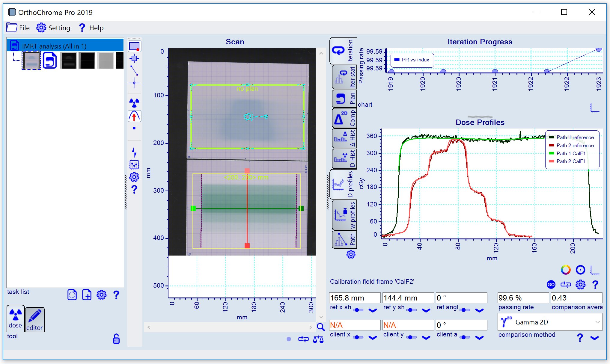Toggle the ref y shift switch
610x364 pixels.
coord(411,310)
